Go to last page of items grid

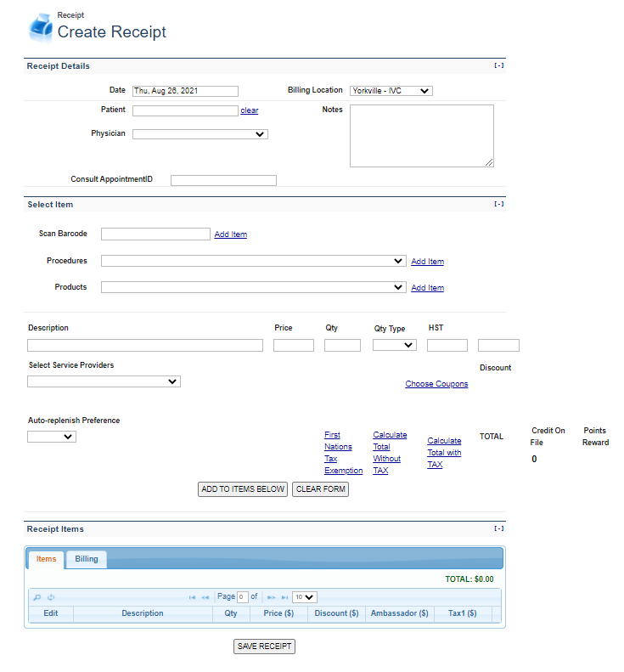pyautogui.click(x=284, y=597)
